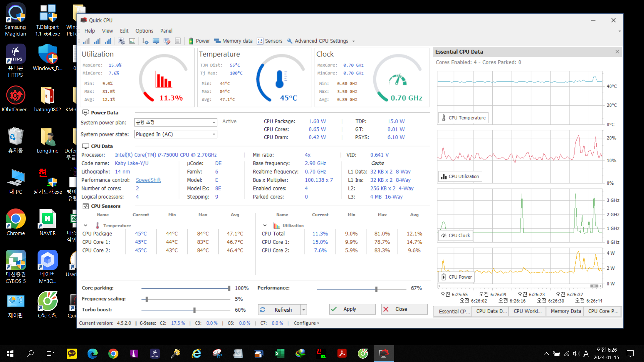Select balanced performance bars icon in toolbar

point(97,41)
